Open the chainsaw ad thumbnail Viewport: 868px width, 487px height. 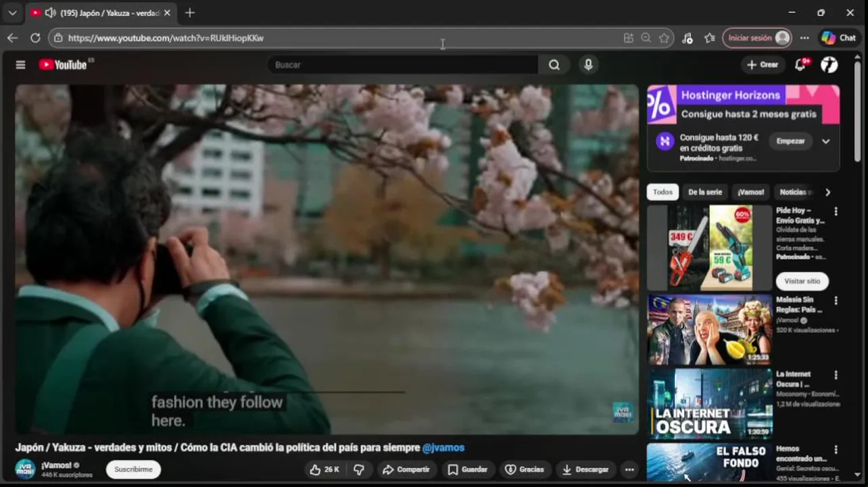709,248
